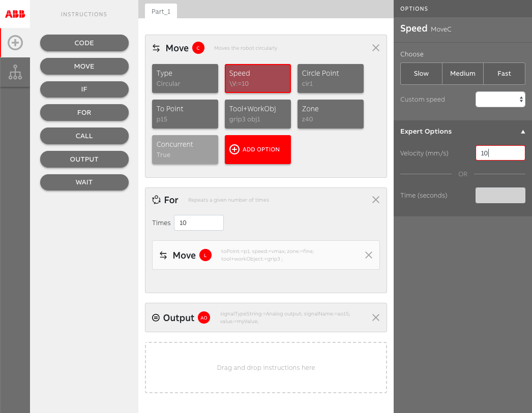Click the Custom speed stepper arrows
The height and width of the screenshot is (413, 532).
pyautogui.click(x=520, y=99)
